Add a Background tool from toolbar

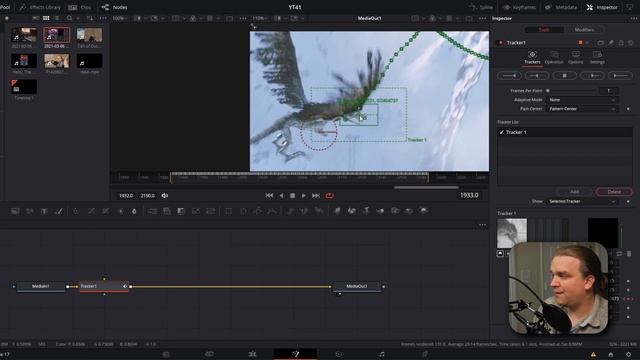pos(16,211)
